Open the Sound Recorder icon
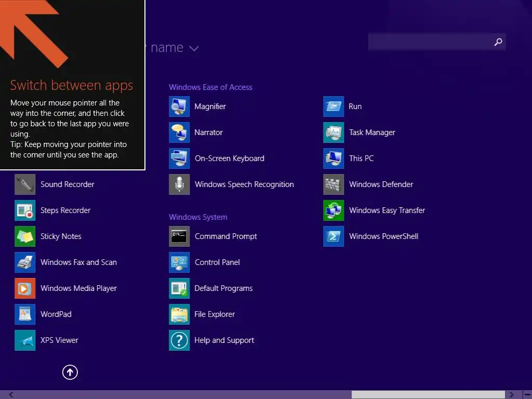This screenshot has height=399, width=532. [x=25, y=184]
